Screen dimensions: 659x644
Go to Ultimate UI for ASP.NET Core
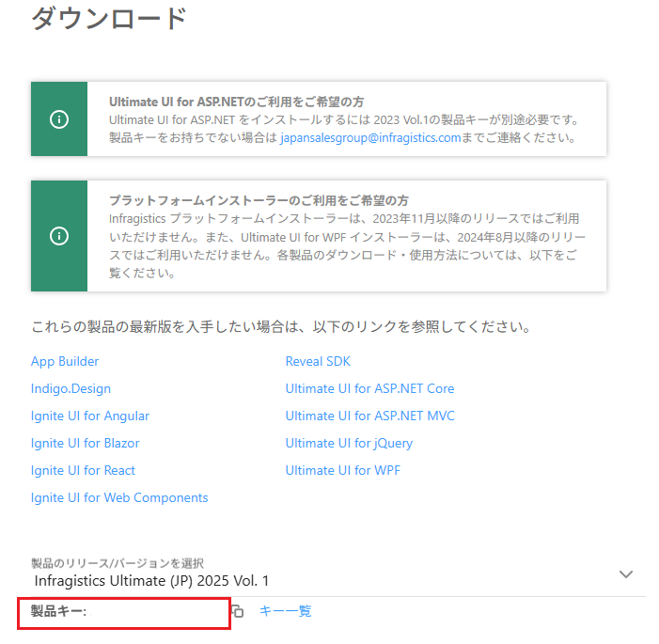(x=369, y=389)
